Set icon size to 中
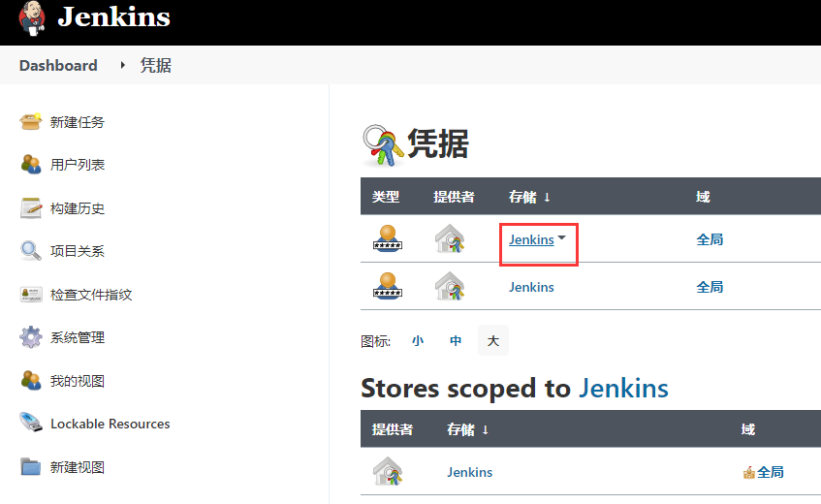 pyautogui.click(x=456, y=341)
